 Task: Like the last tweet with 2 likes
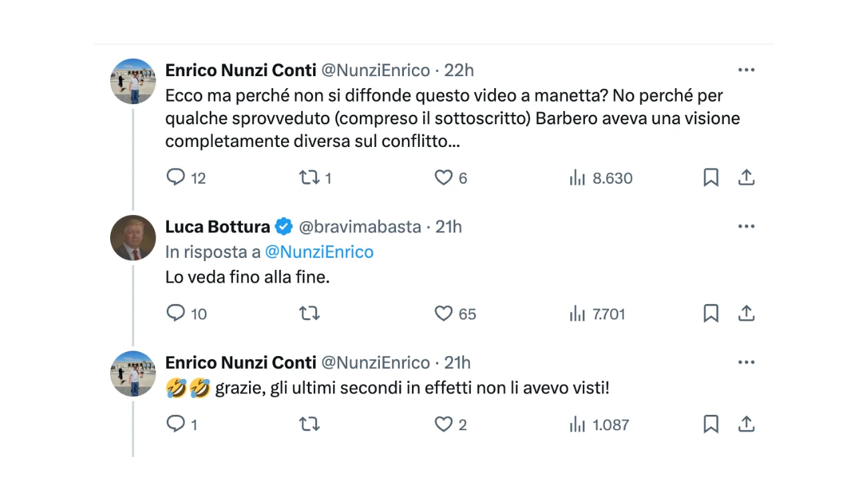pyautogui.click(x=443, y=424)
